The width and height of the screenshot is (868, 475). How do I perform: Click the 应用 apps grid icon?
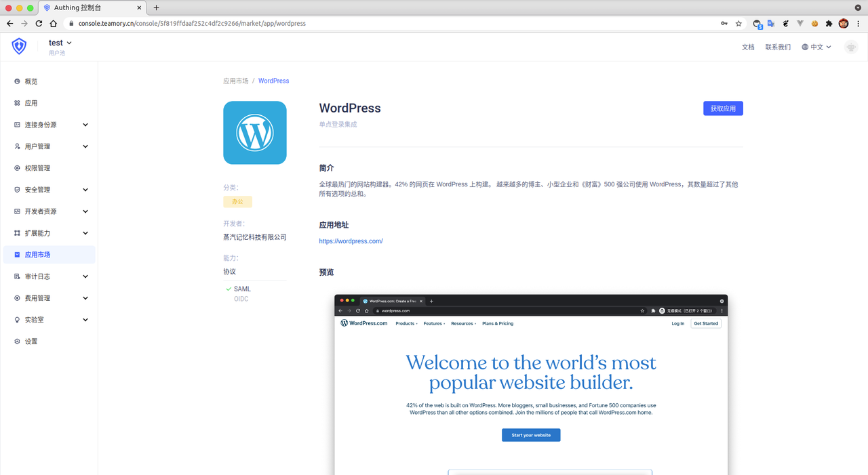18,103
